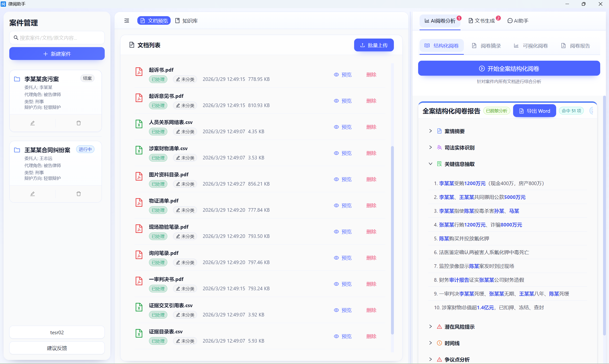Preview 图片资料目录.pdf via eye icon

336,179
